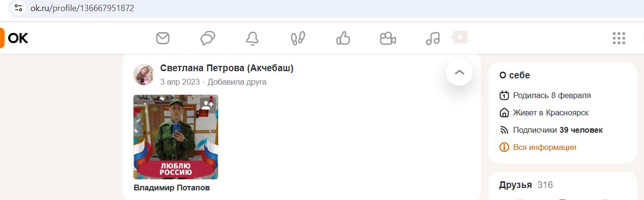Open the Music note icon
Viewport: 644px width, 200px height.
(433, 38)
